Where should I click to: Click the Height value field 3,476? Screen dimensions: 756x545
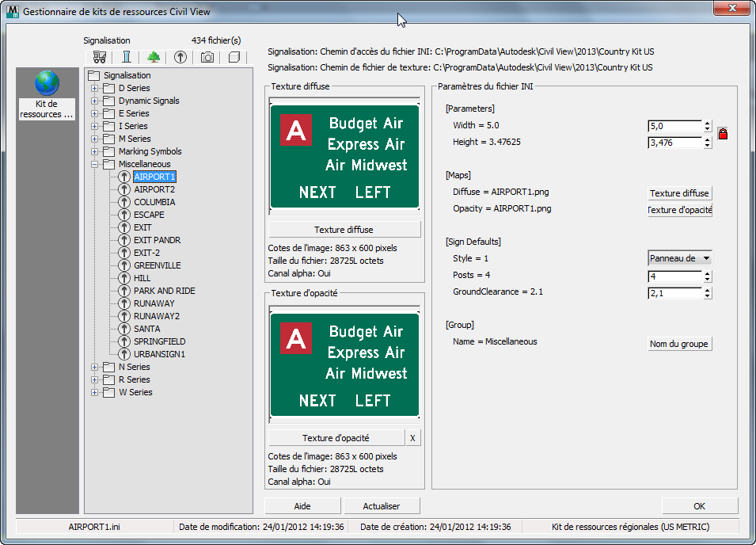point(674,143)
